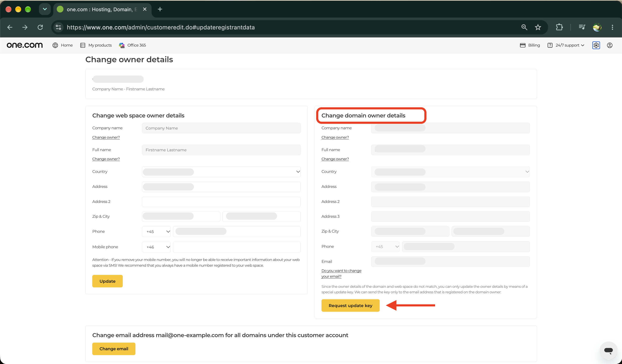The width and height of the screenshot is (622, 364).
Task: Expand the web space Country dropdown
Action: (221, 172)
